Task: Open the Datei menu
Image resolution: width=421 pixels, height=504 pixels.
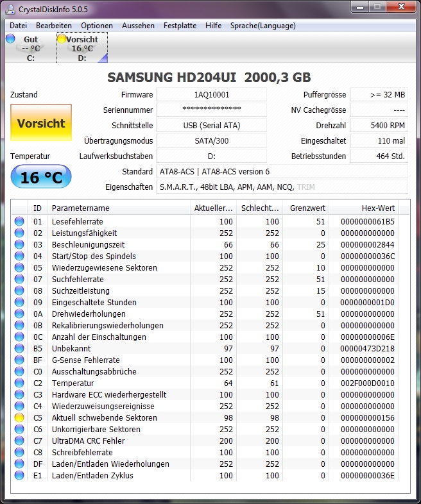Action: coord(19,26)
